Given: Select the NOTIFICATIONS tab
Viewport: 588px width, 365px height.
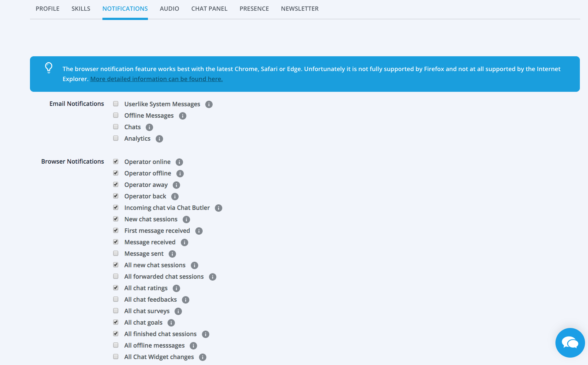Looking at the screenshot, I should 125,9.
